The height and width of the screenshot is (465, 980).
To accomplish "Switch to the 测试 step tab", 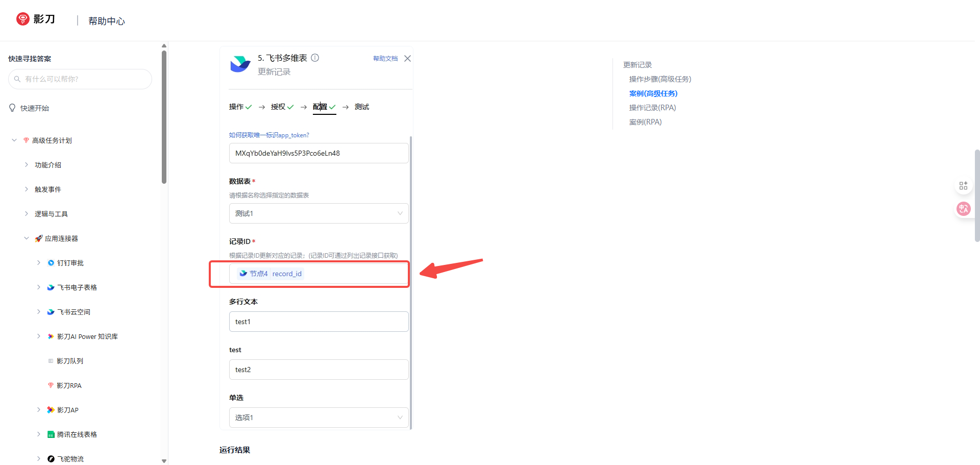I will click(x=361, y=107).
